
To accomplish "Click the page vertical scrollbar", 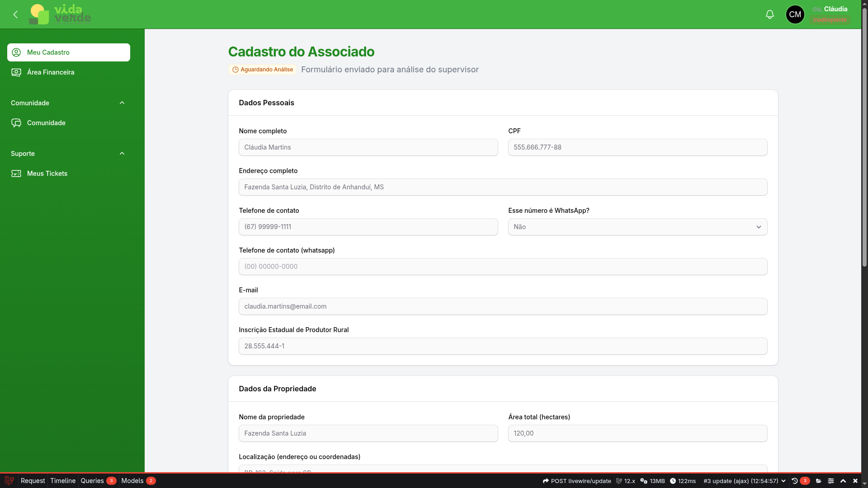I will coord(864,136).
